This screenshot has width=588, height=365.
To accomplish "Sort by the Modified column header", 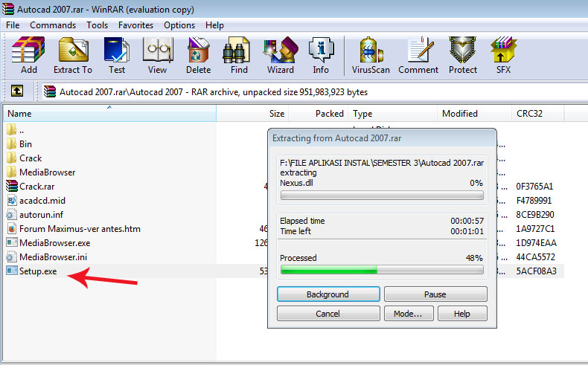I will [x=474, y=114].
